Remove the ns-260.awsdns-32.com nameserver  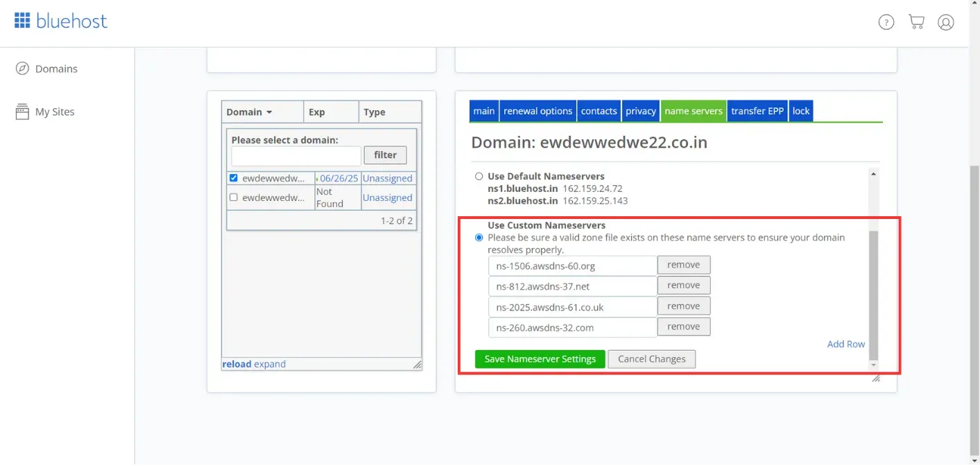pyautogui.click(x=684, y=326)
